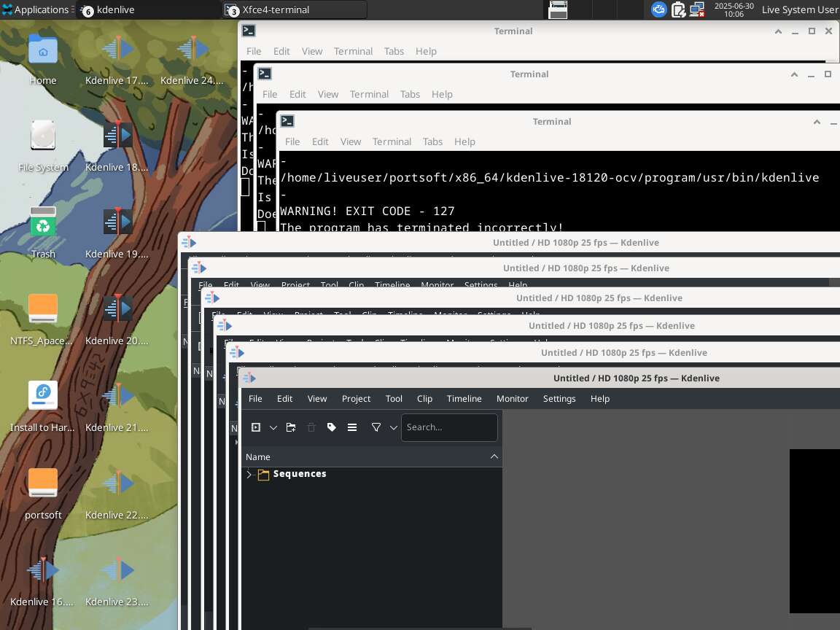Expand the filter dropdown arrow beside funnel
The width and height of the screenshot is (840, 630).
click(x=394, y=427)
